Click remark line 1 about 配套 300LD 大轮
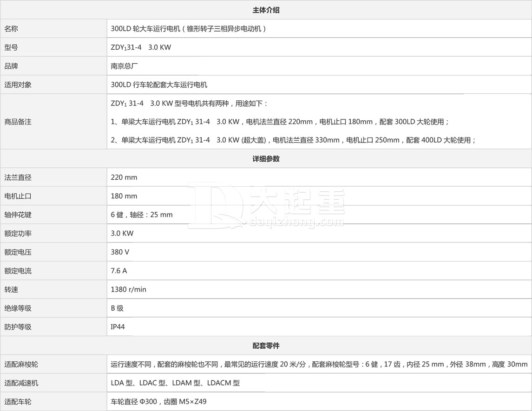This screenshot has width=532, height=411. point(280,122)
